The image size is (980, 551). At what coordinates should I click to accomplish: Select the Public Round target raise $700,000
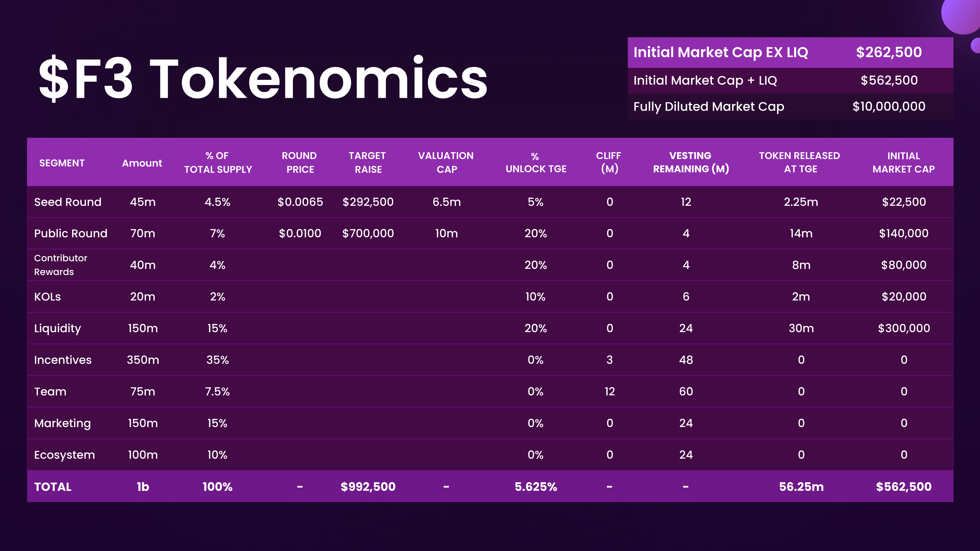tap(368, 234)
